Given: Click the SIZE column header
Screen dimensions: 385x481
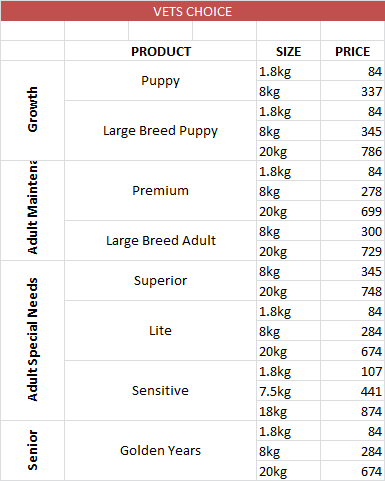Looking at the screenshot, I should tap(288, 51).
